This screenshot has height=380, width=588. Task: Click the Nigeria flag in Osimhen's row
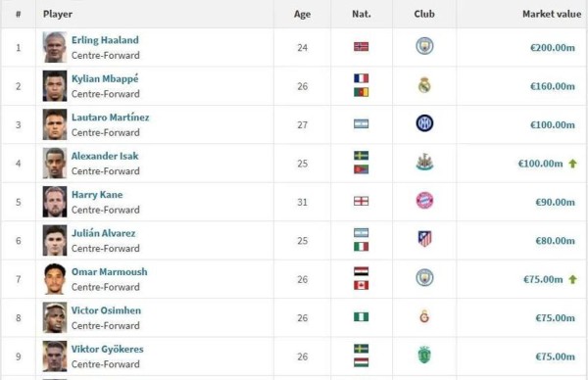tap(361, 317)
